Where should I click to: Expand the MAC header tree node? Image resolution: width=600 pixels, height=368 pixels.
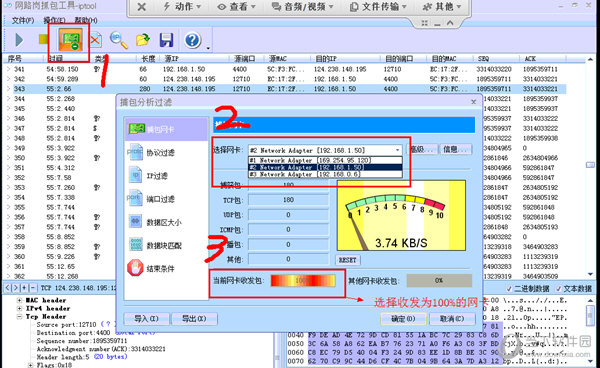(x=19, y=300)
